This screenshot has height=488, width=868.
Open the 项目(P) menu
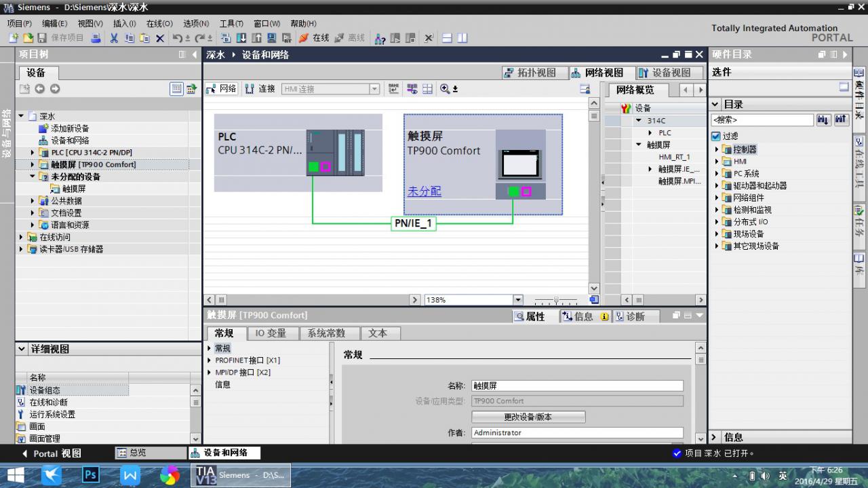[x=20, y=23]
